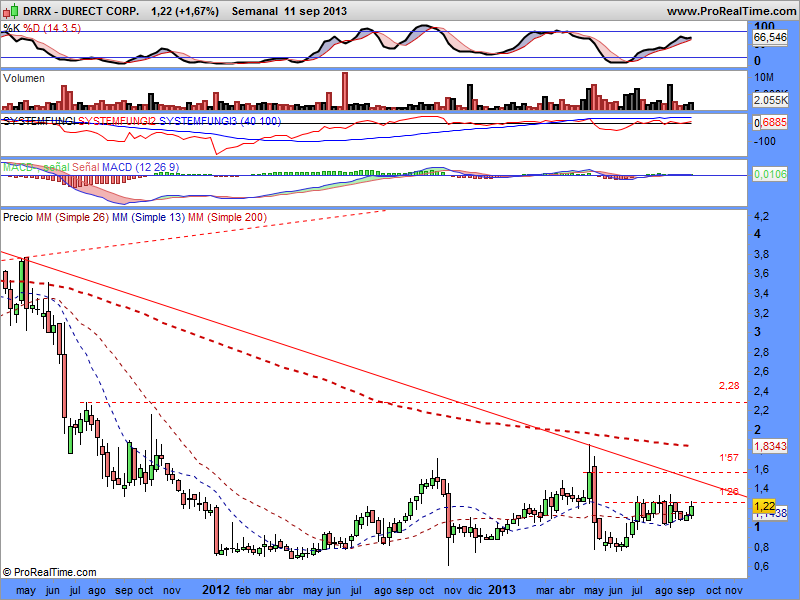The image size is (800, 600).
Task: Click the dic month label on time axis
Action: (474, 591)
